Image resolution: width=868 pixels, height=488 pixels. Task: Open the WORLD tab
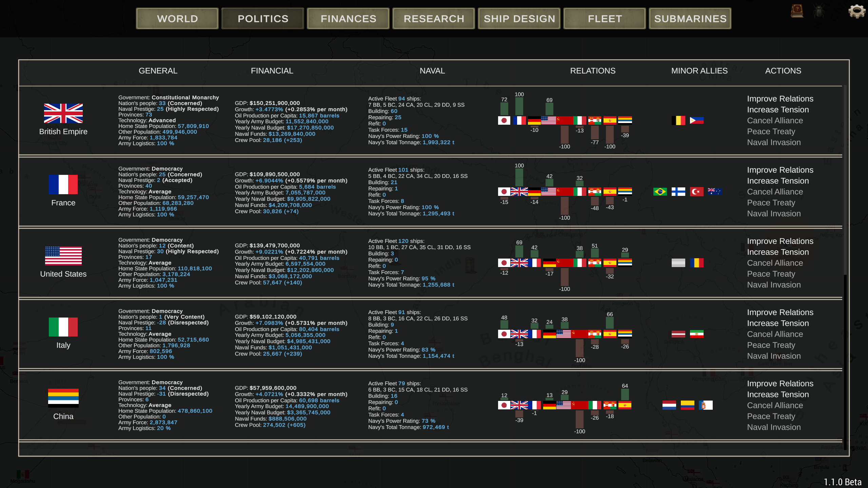(177, 19)
